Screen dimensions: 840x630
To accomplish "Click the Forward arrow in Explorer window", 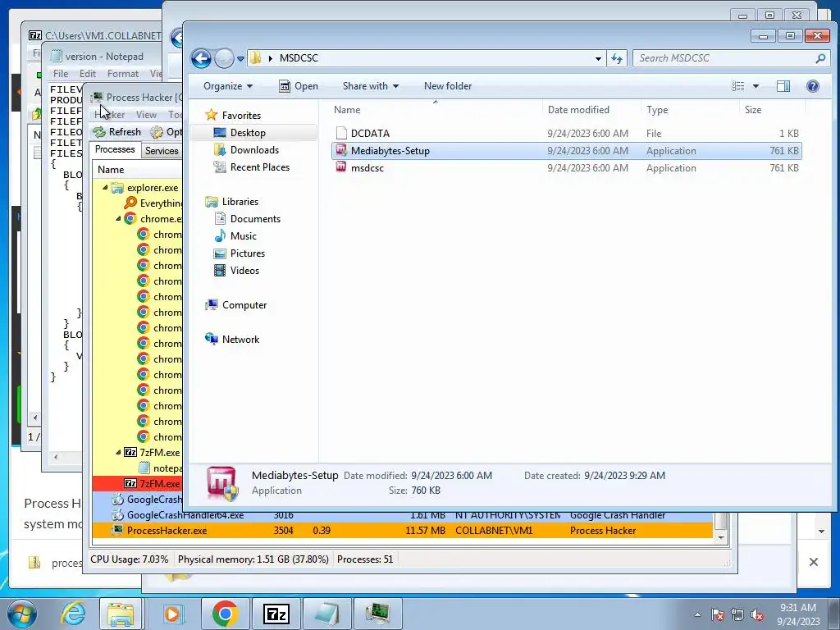I will click(224, 58).
